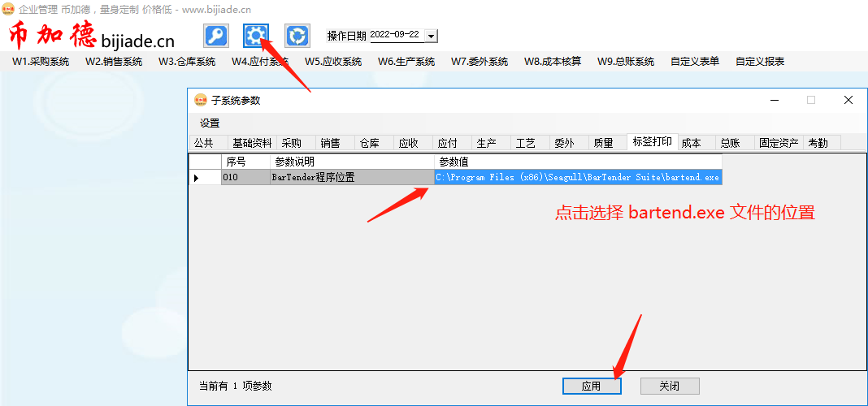868x406 pixels.
Task: Click the refresh arrows toolbar icon
Action: coord(297,36)
